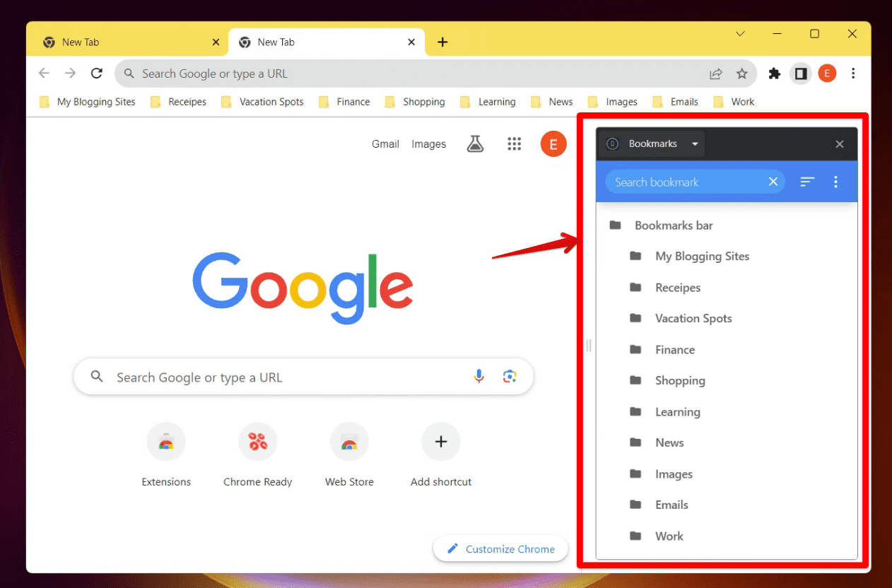Open the Google apps grid

[515, 144]
